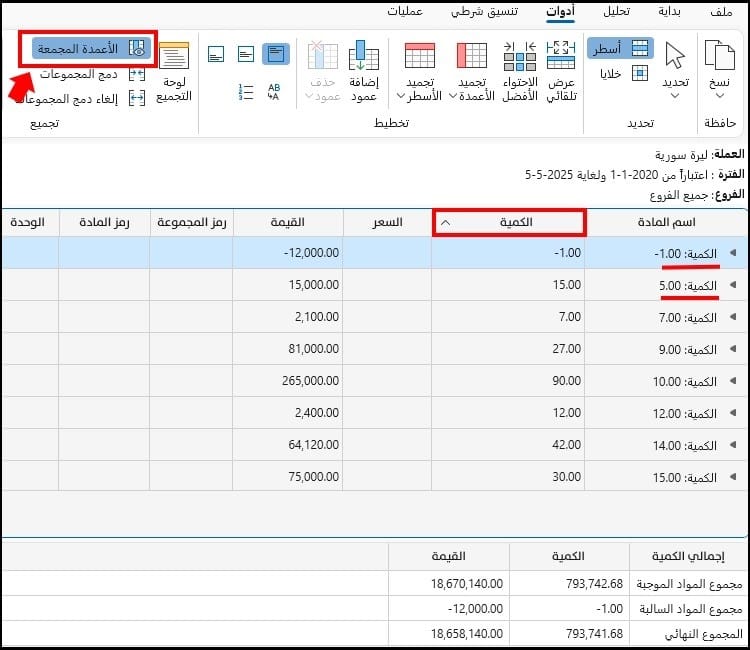Toggle الأعمدة المجمعة grouped columns button
Image resolution: width=750 pixels, height=650 pixels.
91,48
